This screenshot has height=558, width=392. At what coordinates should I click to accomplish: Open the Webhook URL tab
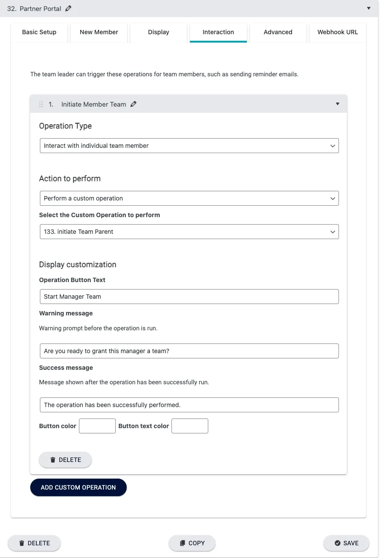point(338,32)
